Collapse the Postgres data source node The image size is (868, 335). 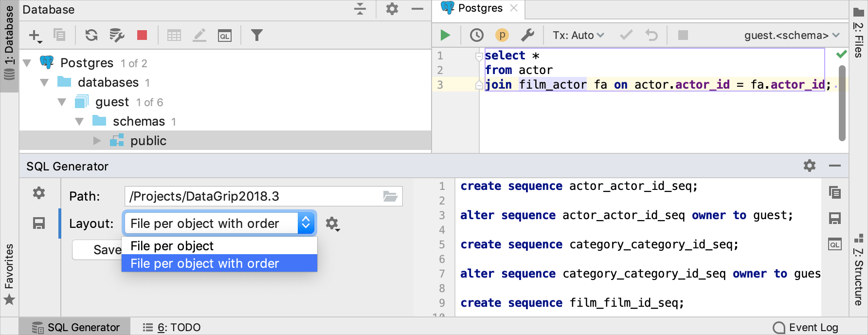(x=27, y=63)
